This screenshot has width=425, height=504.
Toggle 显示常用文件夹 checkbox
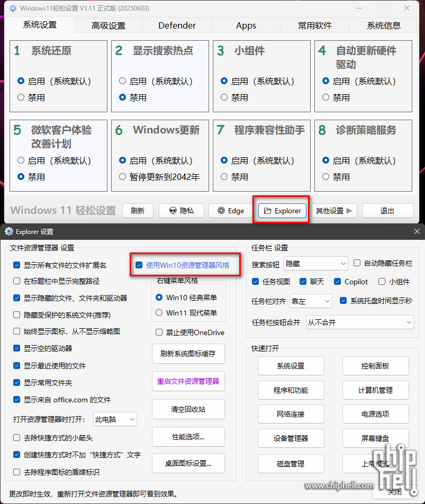coord(17,383)
